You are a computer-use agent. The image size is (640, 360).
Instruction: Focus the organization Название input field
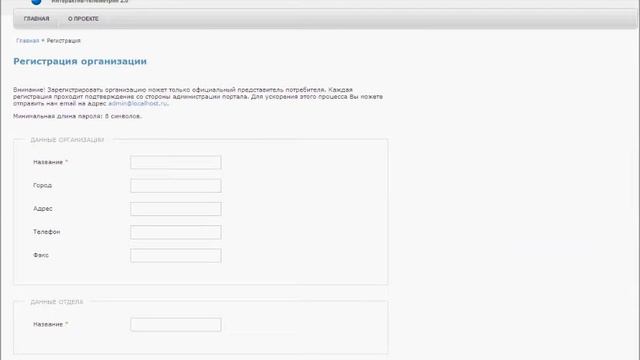[x=176, y=162]
